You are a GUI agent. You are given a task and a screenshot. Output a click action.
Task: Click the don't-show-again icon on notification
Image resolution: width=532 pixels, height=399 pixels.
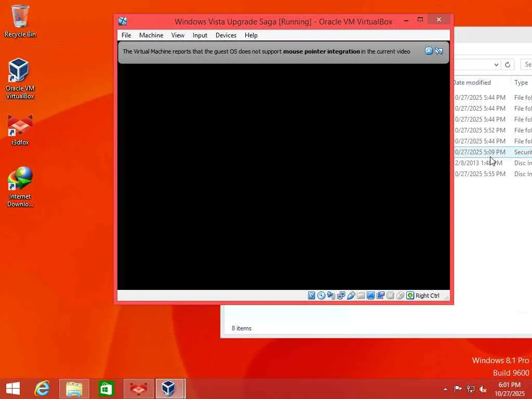pos(438,51)
